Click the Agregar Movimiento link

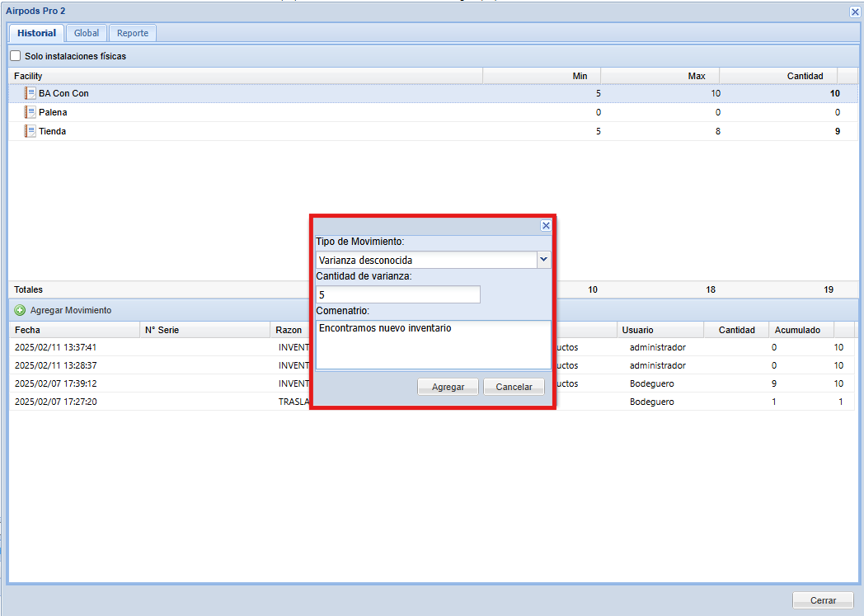click(x=71, y=310)
